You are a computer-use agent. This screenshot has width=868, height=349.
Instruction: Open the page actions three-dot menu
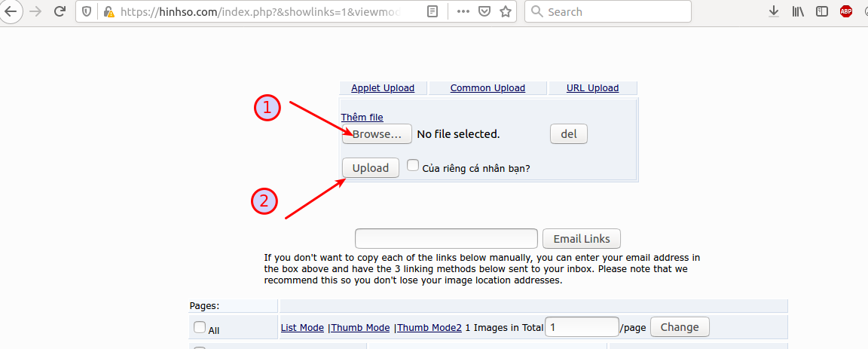[464, 11]
